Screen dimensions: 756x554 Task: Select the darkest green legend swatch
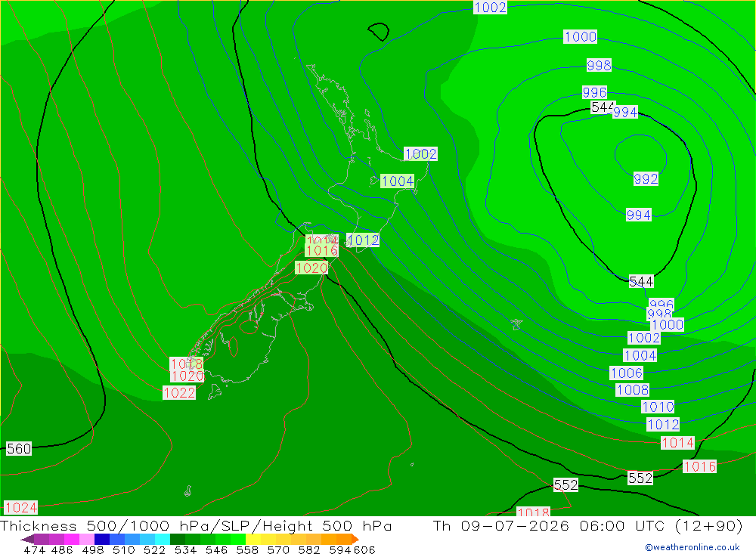(x=178, y=539)
